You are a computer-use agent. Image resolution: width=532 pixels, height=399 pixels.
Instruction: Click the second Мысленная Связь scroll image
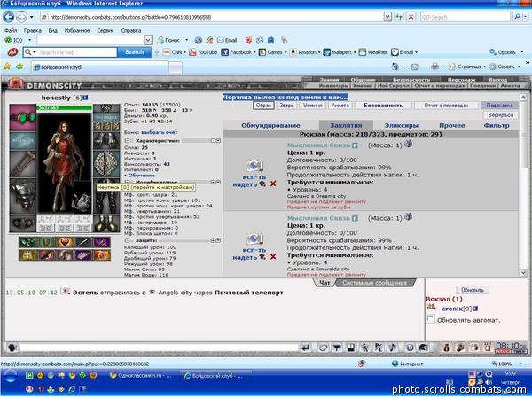pos(254,239)
